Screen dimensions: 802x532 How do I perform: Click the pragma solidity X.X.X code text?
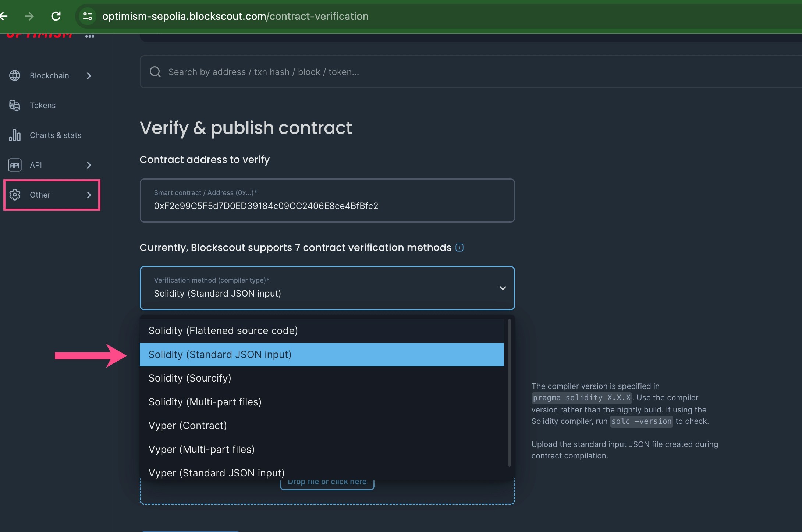point(582,398)
